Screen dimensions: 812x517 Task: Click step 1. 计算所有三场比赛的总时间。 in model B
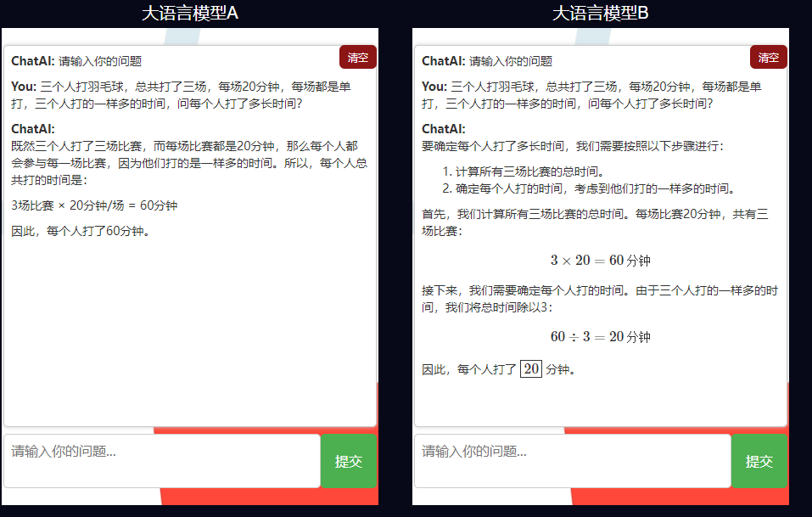(x=523, y=171)
